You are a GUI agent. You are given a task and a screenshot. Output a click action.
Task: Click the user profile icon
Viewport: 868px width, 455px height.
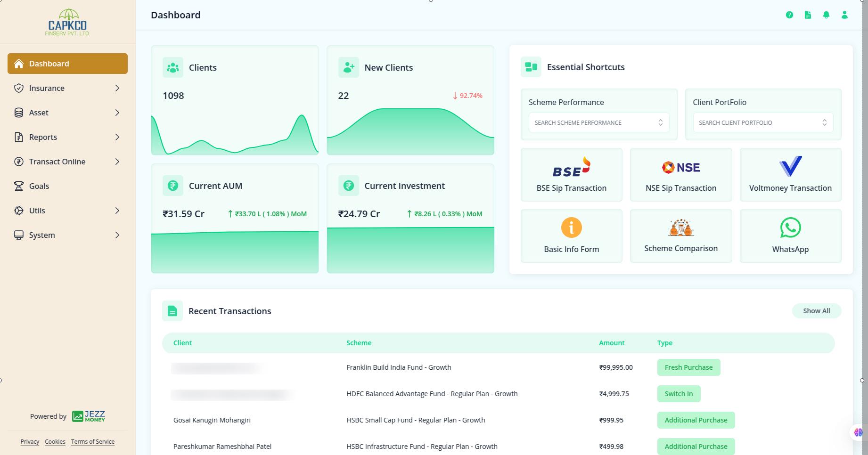point(844,15)
